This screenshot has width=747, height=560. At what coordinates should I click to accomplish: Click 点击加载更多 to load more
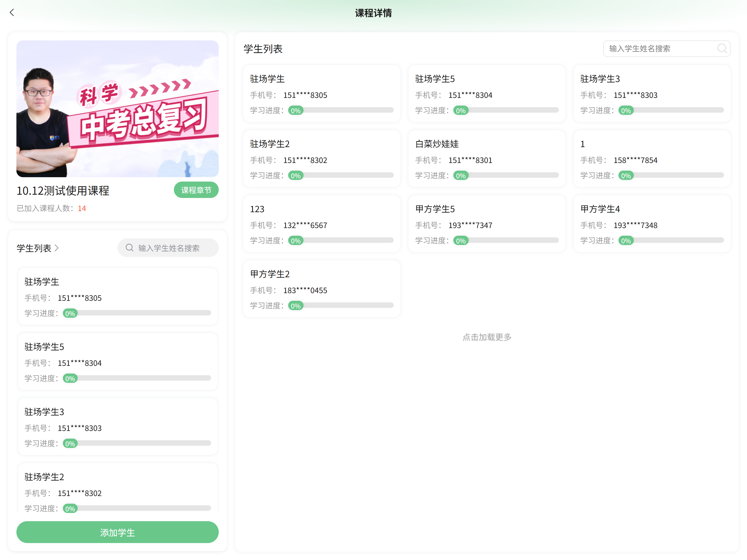[x=486, y=337]
